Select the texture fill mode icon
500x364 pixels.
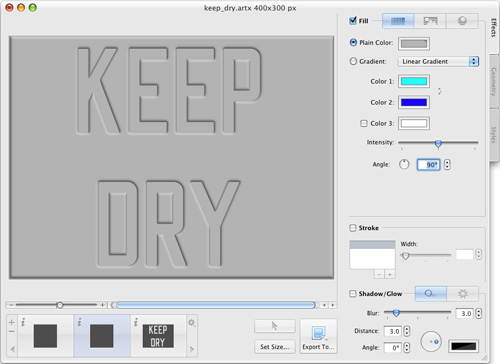click(430, 21)
